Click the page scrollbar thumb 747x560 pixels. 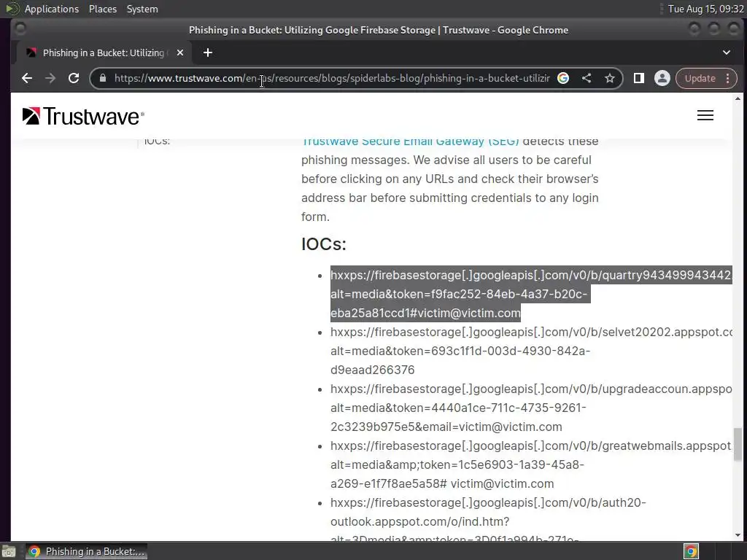738,444
